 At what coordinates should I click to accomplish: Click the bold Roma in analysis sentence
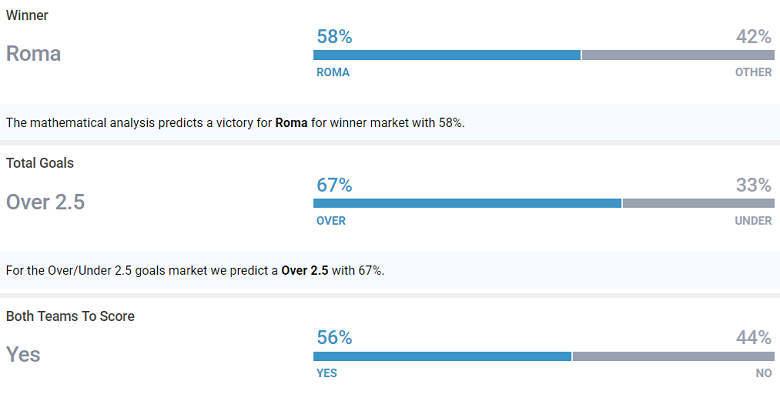point(293,123)
